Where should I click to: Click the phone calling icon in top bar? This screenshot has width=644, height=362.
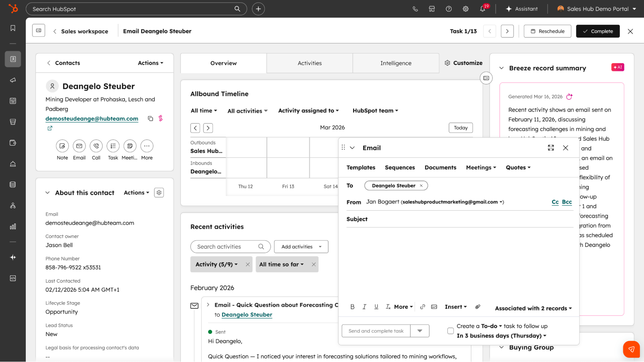coord(415,9)
